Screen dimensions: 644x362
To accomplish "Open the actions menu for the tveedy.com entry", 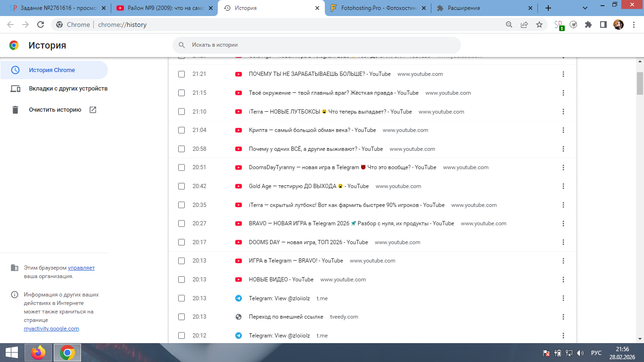I will point(563,317).
